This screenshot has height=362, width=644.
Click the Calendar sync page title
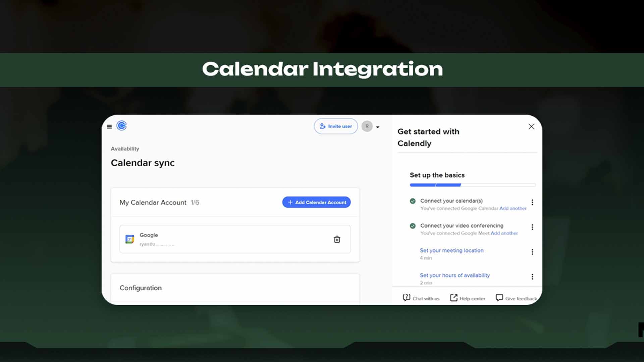click(x=143, y=163)
